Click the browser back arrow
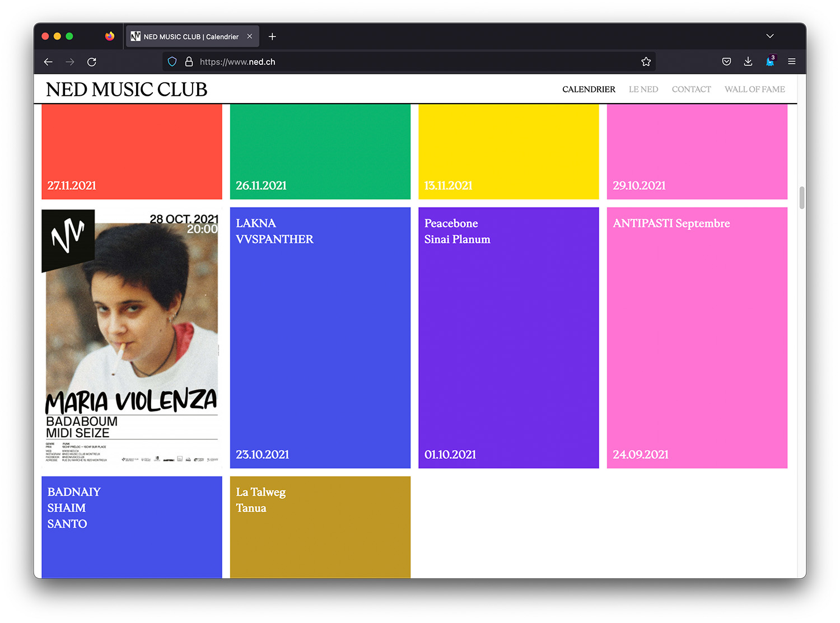 48,62
